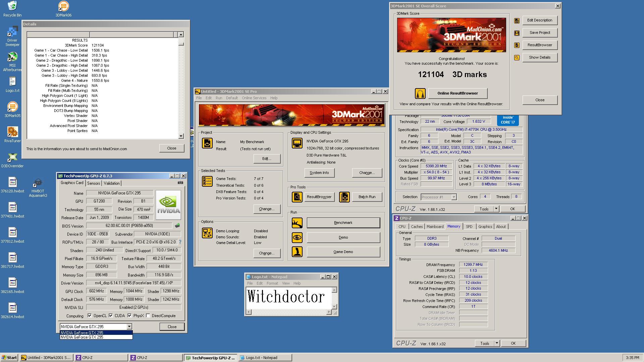Click the Benchmark run icon in 3DMark

tap(297, 223)
